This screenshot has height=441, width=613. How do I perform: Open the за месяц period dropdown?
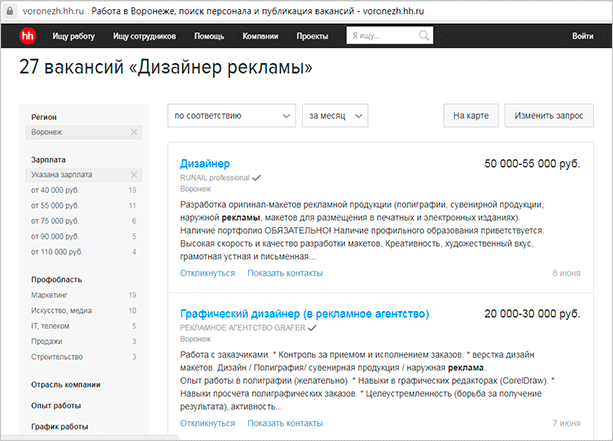pos(340,115)
